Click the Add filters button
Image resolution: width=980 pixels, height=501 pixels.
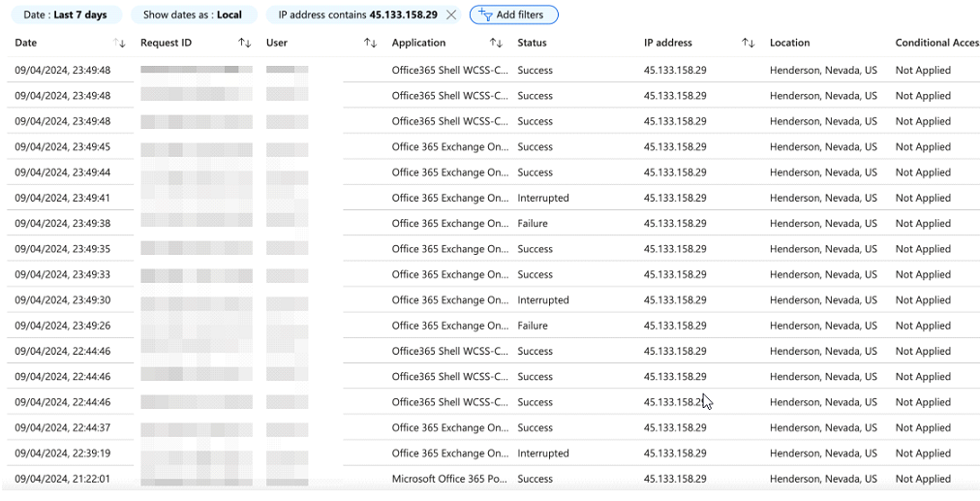tap(514, 16)
